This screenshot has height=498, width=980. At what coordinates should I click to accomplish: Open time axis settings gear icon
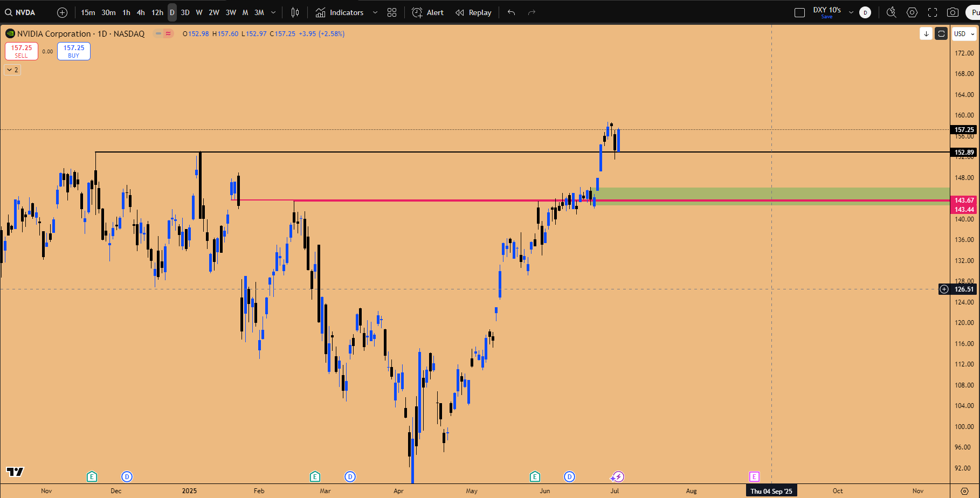pos(964,491)
